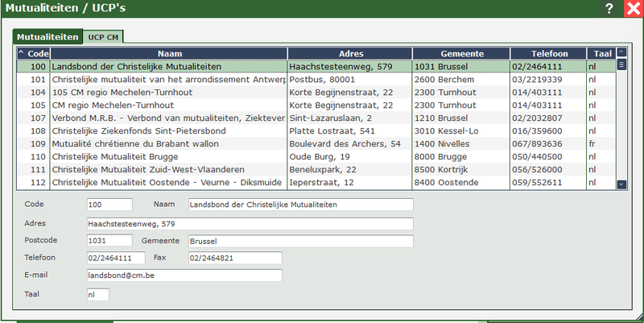The height and width of the screenshot is (323, 644).
Task: Click the table scrollbar down arrow
Action: [621, 184]
